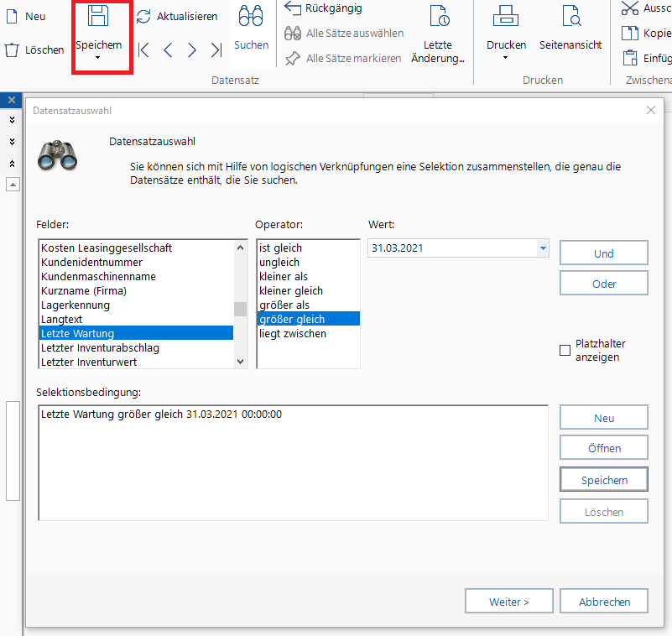Click the dialog's Neu button
Viewport: 672px width, 636px height.
603,418
